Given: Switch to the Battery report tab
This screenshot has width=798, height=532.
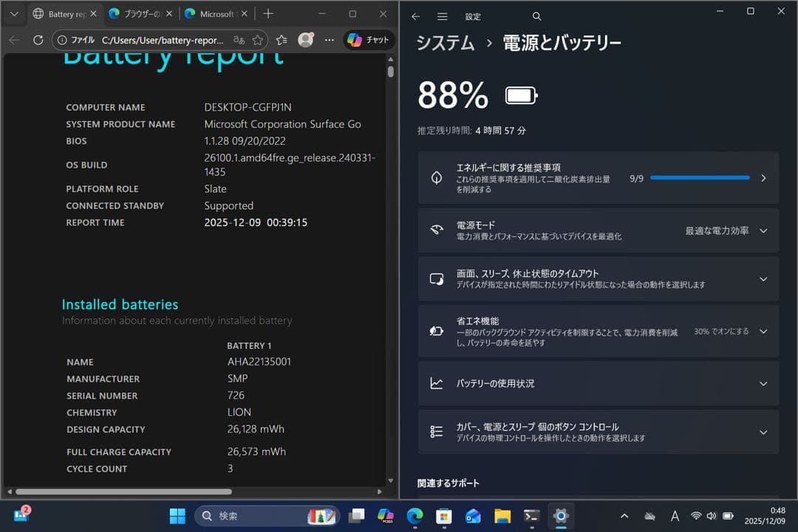Looking at the screenshot, I should coord(65,13).
